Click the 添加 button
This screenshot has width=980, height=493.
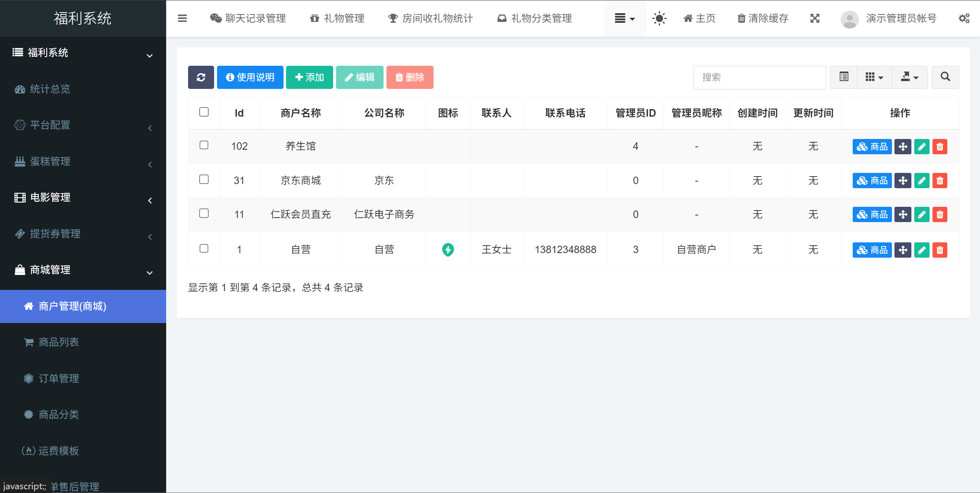[310, 77]
